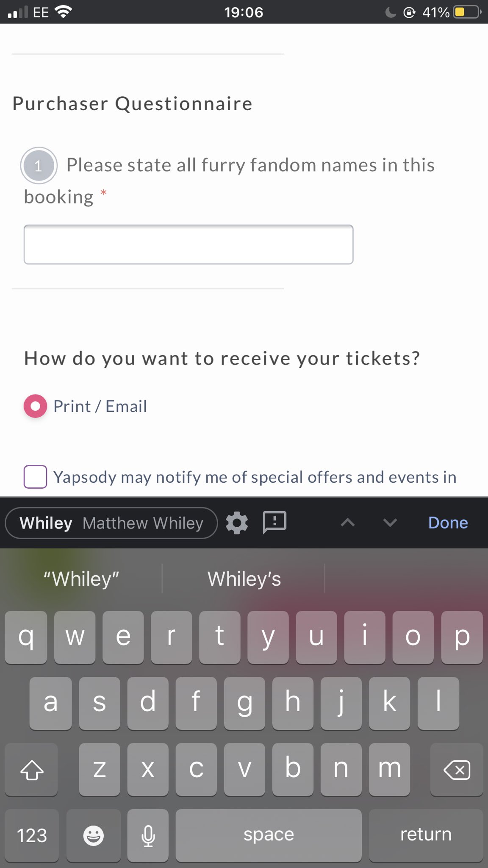Tap Done to dismiss the keyboard
Image resolution: width=488 pixels, height=868 pixels.
(448, 523)
